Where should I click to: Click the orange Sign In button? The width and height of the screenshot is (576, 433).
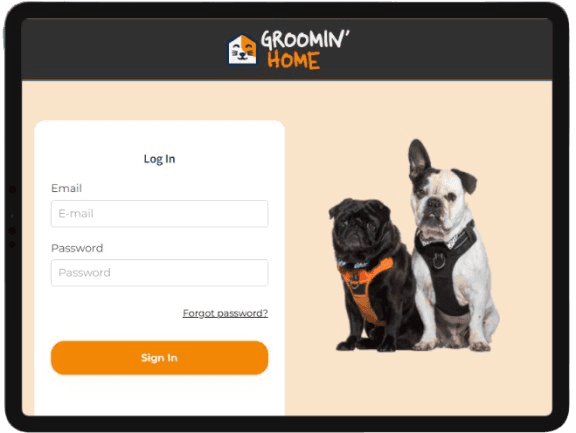[x=159, y=358]
